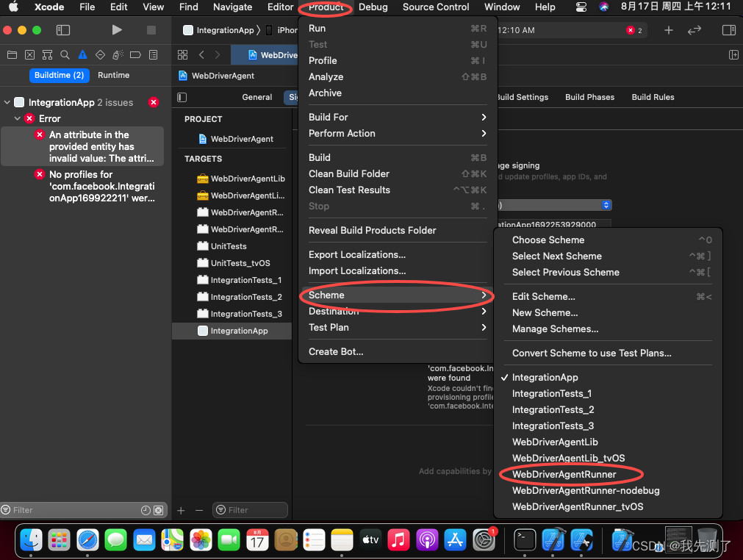Select the IntegrationTests_2 scheme
The width and height of the screenshot is (743, 560).
click(553, 409)
